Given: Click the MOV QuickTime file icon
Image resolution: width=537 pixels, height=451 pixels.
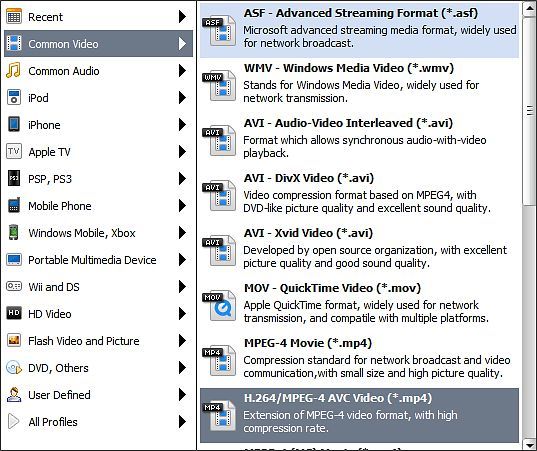Looking at the screenshot, I should [x=219, y=305].
